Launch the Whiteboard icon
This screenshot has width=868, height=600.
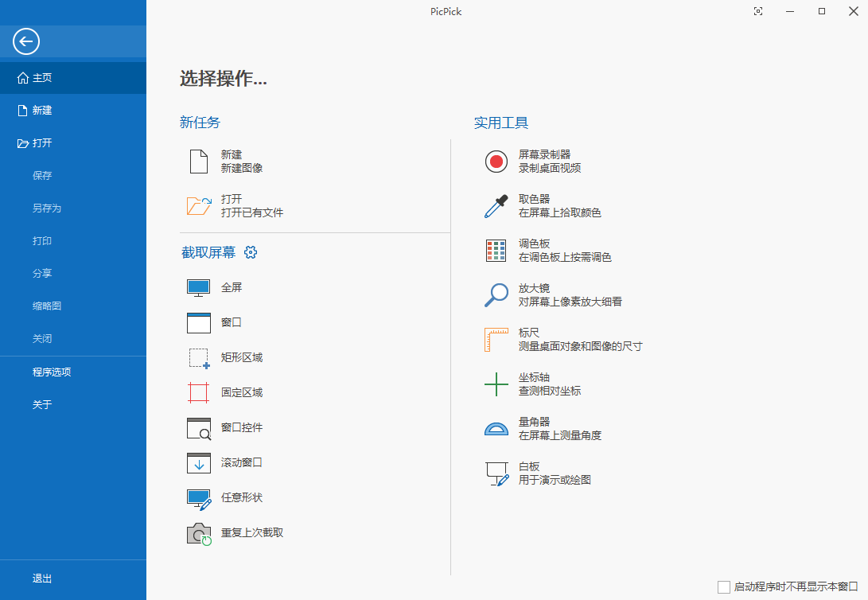point(496,473)
